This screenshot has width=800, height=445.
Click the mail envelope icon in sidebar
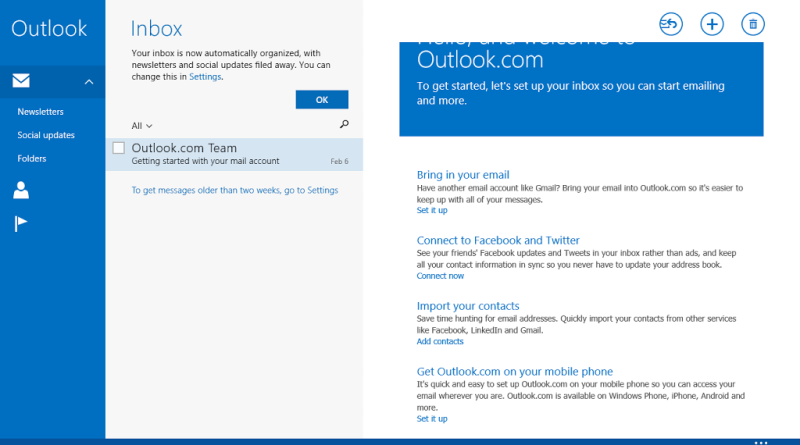[x=21, y=81]
